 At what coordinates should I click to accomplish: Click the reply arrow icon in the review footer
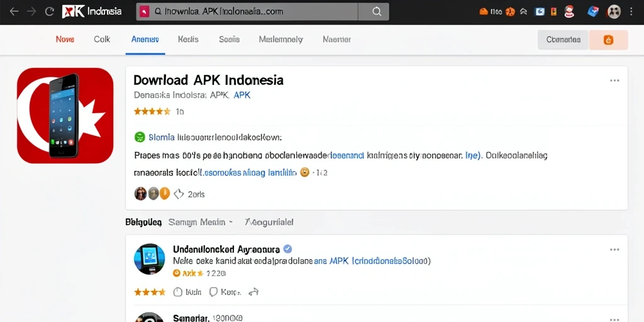pyautogui.click(x=253, y=292)
